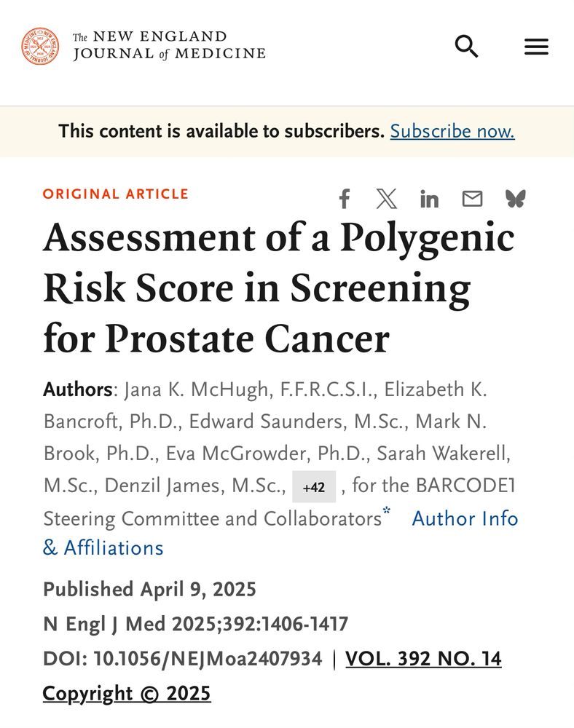Share article on LinkedIn
The width and height of the screenshot is (574, 728).
(x=429, y=199)
